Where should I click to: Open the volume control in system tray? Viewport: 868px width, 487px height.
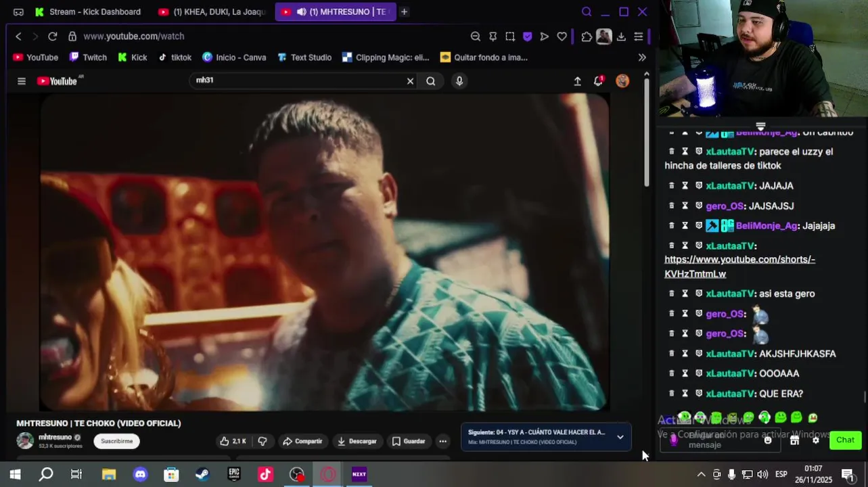point(762,474)
